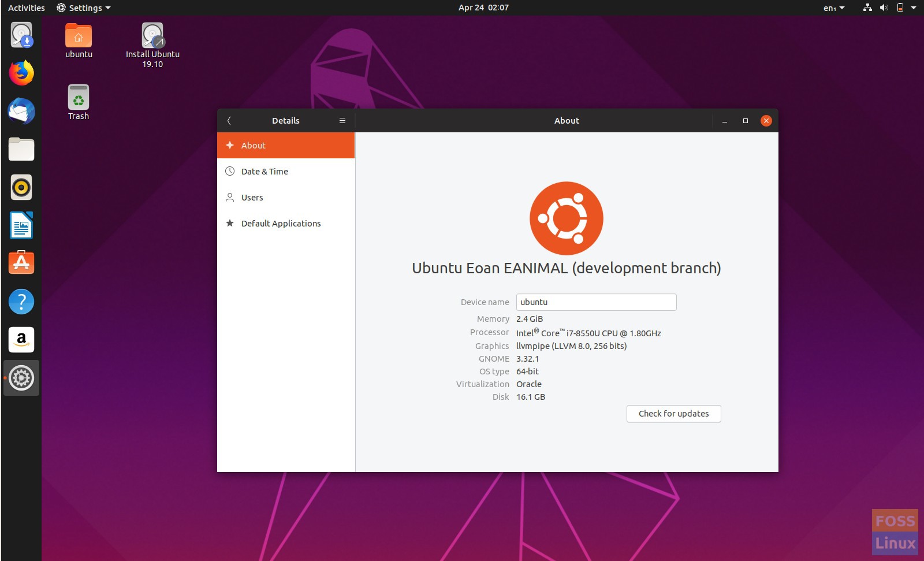Open Thunderbird mail from the dock
924x561 pixels.
point(21,111)
